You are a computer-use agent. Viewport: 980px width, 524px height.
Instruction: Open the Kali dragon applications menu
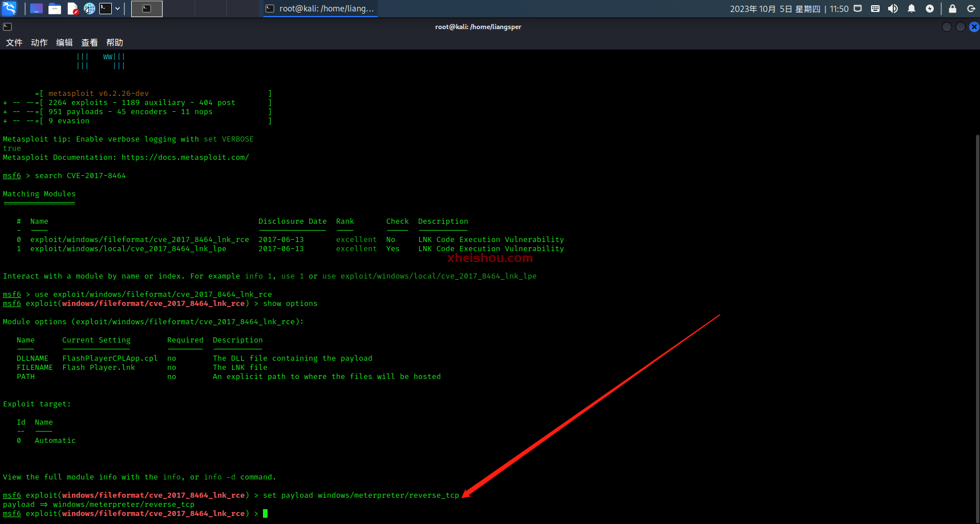pos(9,9)
